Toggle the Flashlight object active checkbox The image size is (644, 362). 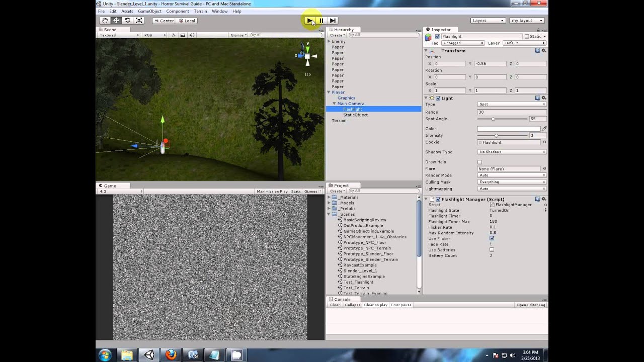coord(437,37)
